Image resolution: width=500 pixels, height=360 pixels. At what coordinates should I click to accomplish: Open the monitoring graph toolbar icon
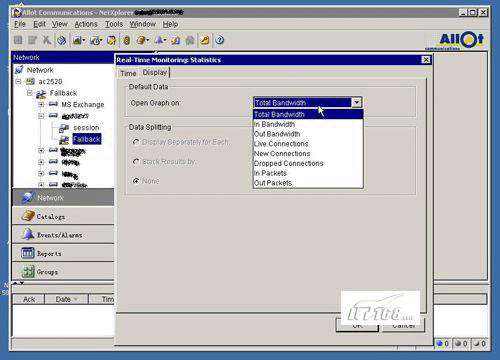point(77,40)
